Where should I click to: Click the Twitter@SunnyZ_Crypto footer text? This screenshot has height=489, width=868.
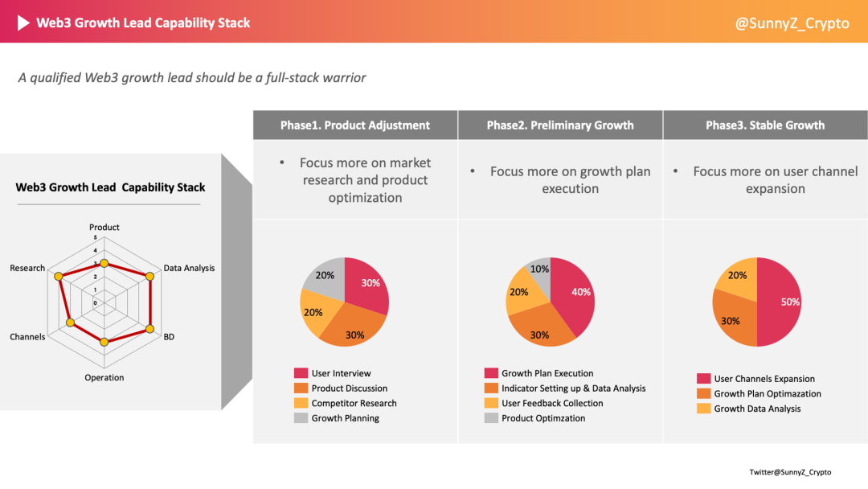[x=790, y=472]
